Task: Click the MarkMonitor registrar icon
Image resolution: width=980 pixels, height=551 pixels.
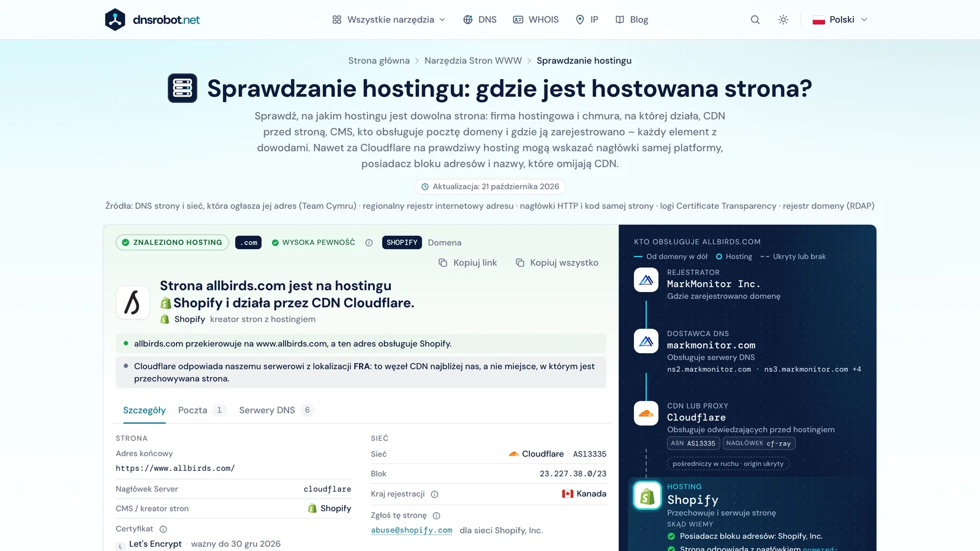Action: tap(646, 280)
